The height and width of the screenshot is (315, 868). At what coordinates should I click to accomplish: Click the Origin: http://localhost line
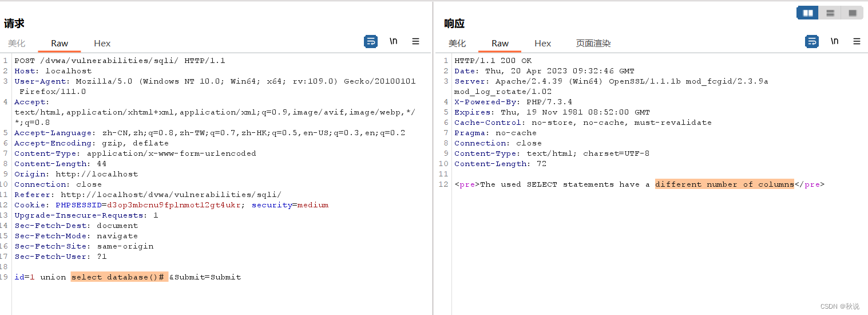[76, 174]
